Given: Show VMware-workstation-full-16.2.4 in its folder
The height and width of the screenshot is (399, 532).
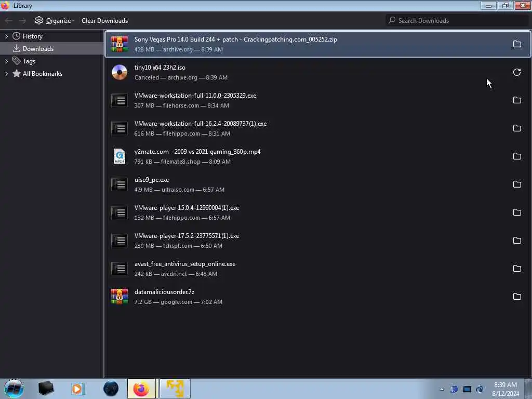Looking at the screenshot, I should [517, 128].
